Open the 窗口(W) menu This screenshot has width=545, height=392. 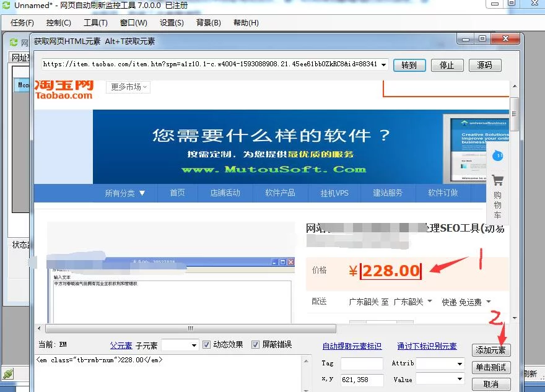click(134, 23)
